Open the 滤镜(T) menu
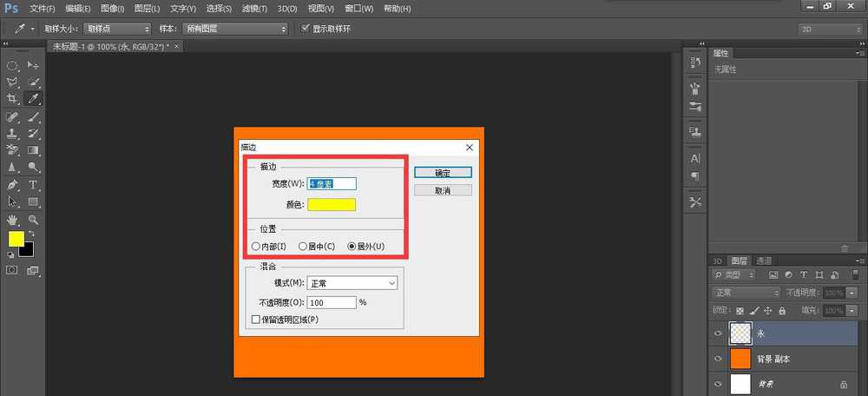Image resolution: width=868 pixels, height=396 pixels. (x=253, y=9)
